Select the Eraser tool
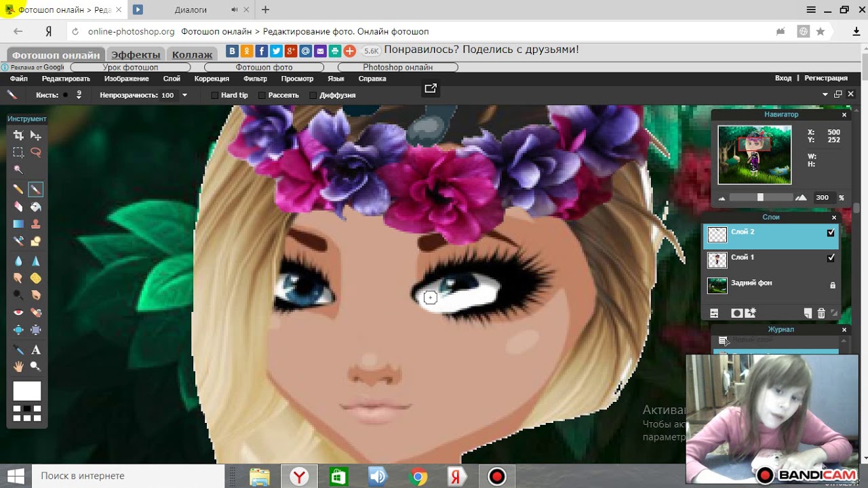 tap(18, 207)
